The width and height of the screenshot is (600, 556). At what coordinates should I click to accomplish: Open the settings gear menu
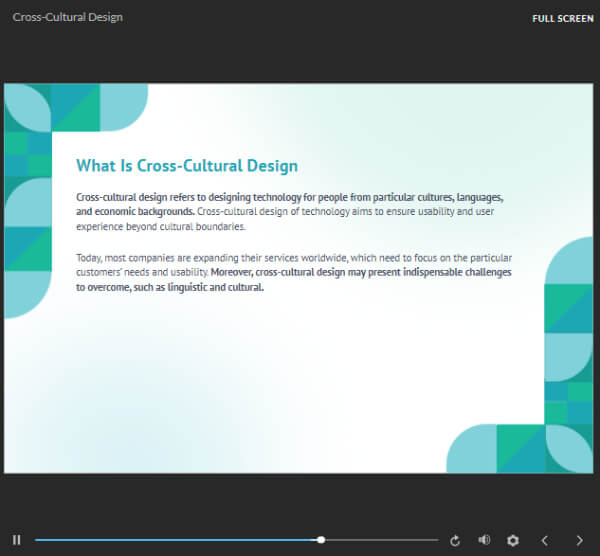(x=513, y=540)
